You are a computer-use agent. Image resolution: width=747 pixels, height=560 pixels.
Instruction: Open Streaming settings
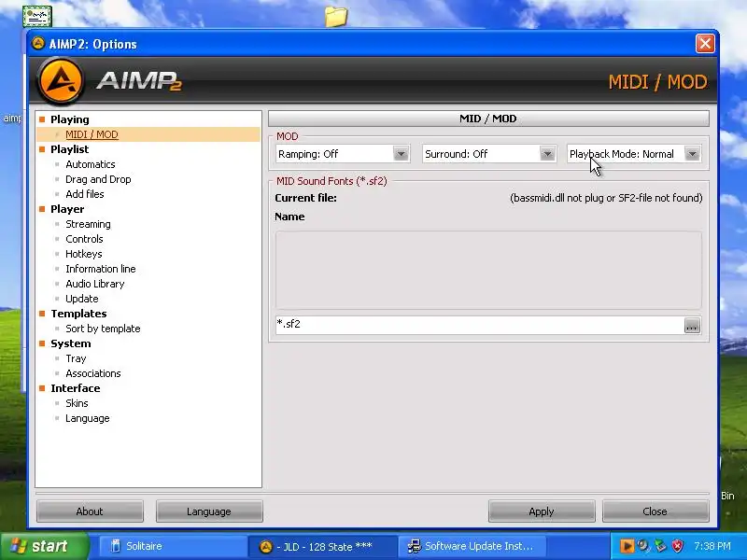88,224
